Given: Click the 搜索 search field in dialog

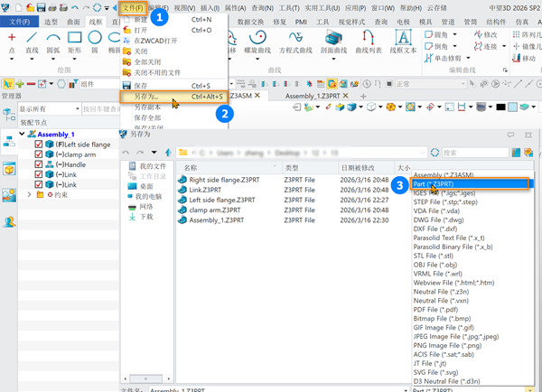Looking at the screenshot, I should click(x=475, y=153).
